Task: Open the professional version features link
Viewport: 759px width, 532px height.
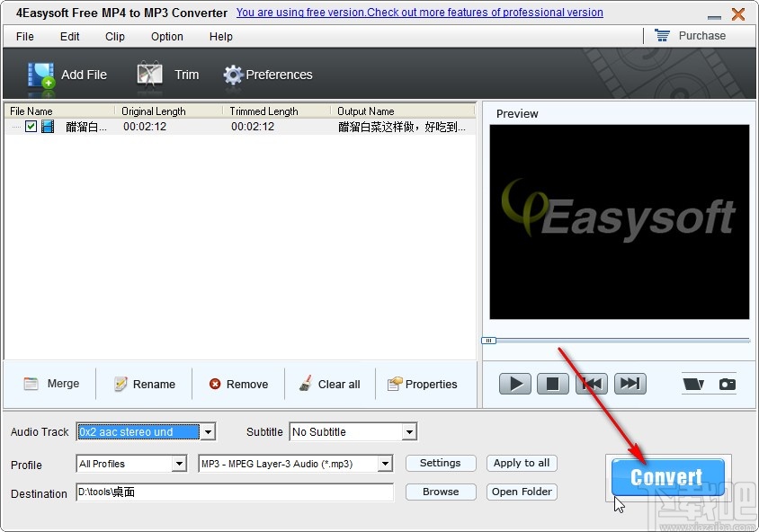Action: (x=419, y=13)
